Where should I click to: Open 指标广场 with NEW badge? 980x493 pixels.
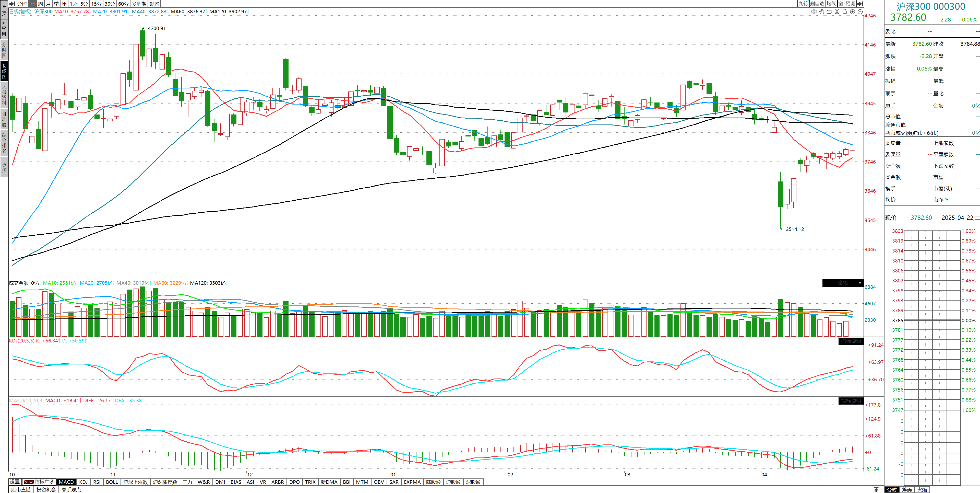[39, 482]
